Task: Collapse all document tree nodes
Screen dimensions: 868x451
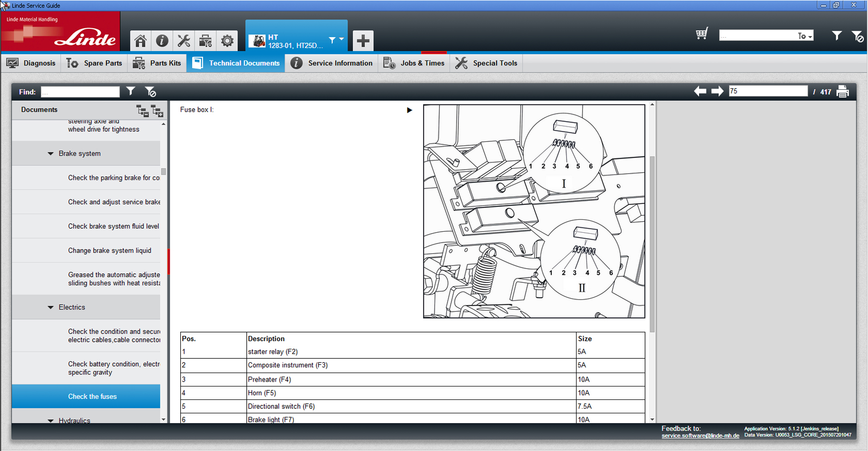Action: click(x=143, y=111)
